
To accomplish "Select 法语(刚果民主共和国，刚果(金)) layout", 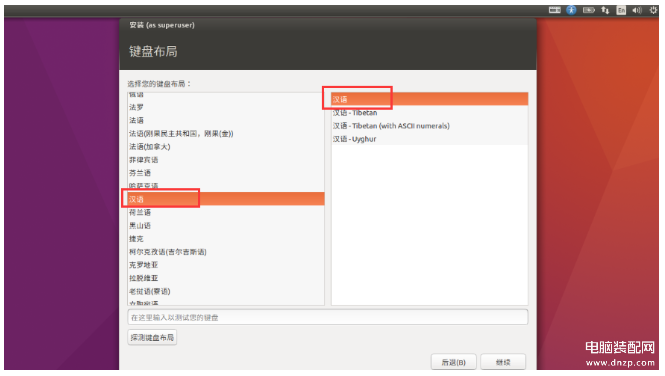I will (x=226, y=134).
